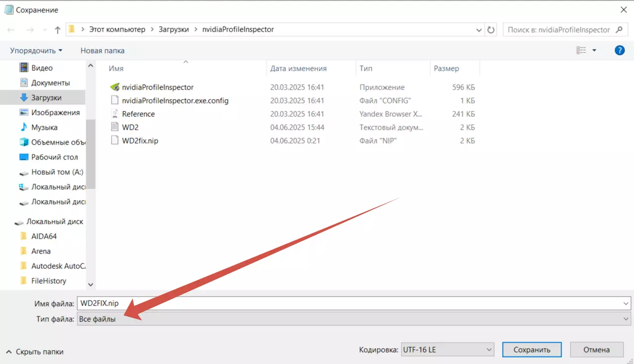This screenshot has height=364, width=634.
Task: Change the view layout icon
Action: point(581,51)
